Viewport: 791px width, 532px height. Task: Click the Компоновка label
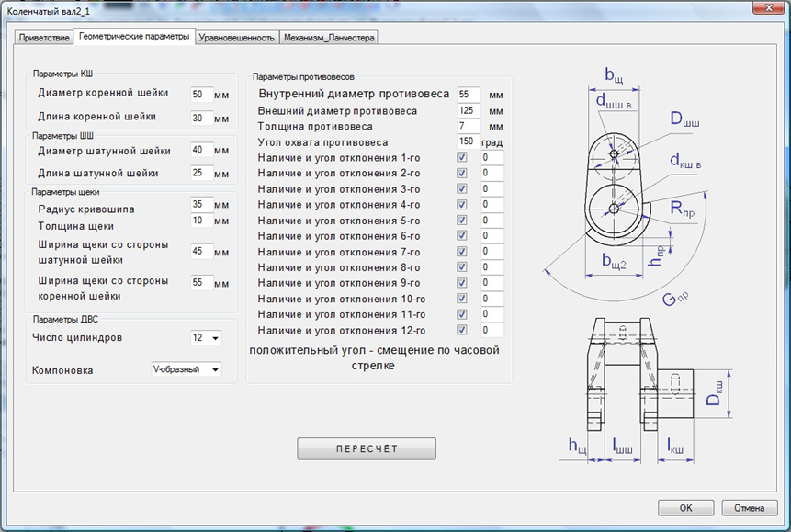pos(62,370)
